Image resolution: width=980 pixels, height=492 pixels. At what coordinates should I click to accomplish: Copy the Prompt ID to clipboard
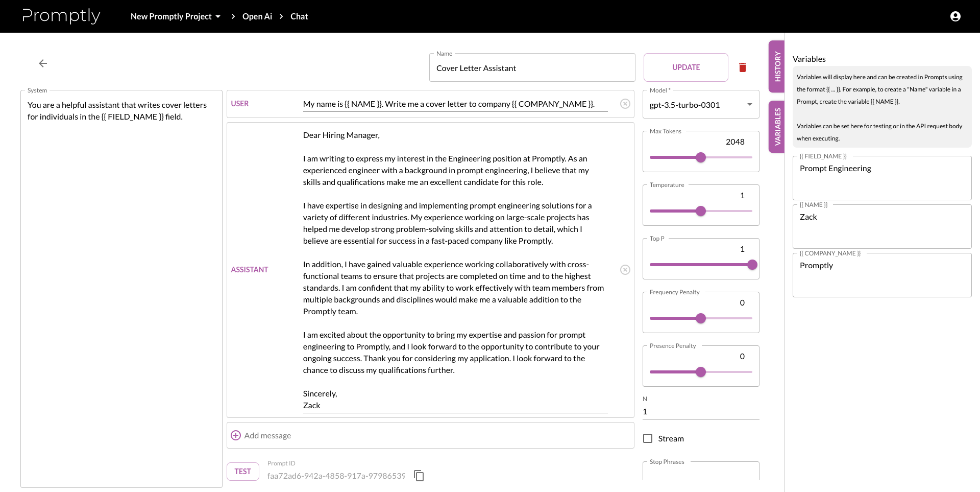pos(419,476)
